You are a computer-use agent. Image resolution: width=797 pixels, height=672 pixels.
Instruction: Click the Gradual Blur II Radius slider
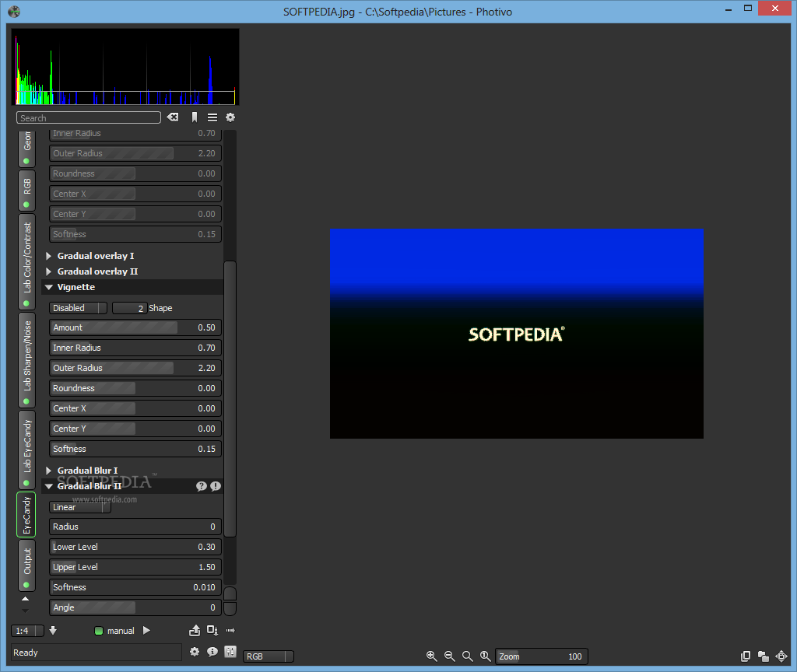(135, 527)
